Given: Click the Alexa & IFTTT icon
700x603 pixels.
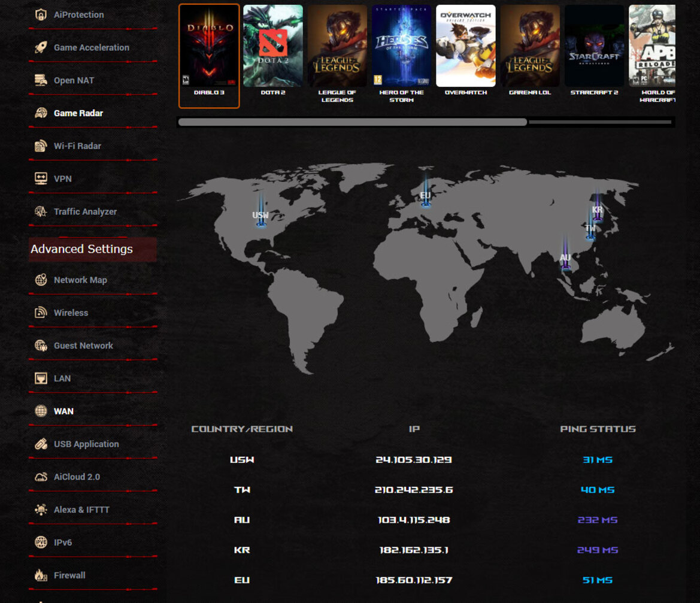Looking at the screenshot, I should 41,510.
